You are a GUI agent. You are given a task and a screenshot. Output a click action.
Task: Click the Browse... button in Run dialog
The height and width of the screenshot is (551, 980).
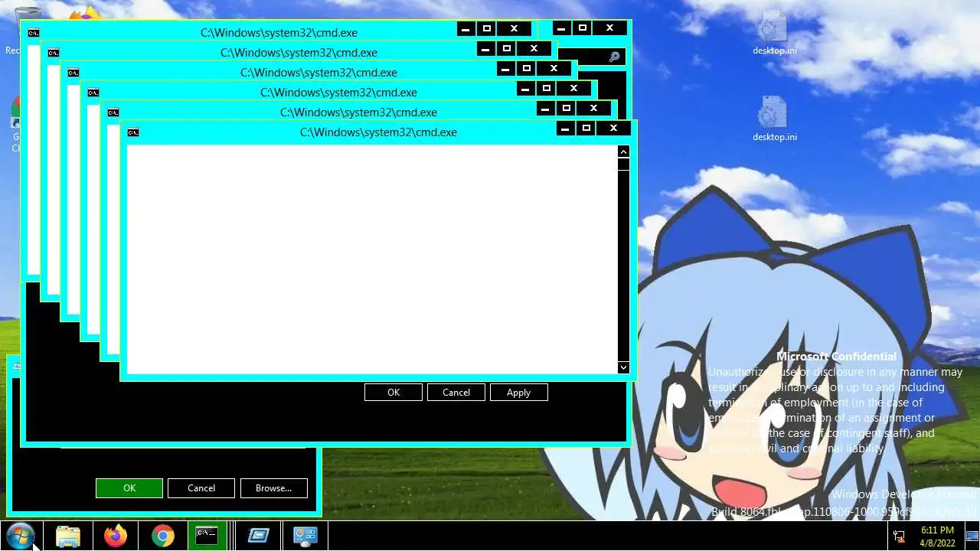[x=274, y=488]
